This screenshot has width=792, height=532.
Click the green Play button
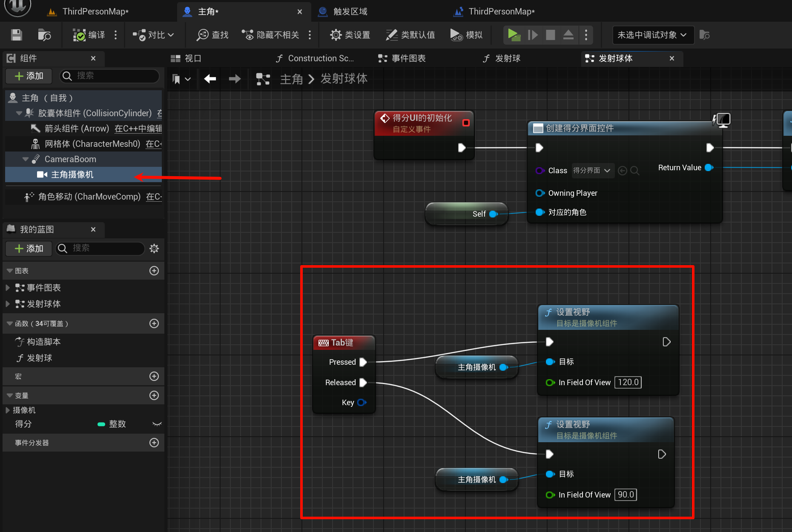(514, 35)
